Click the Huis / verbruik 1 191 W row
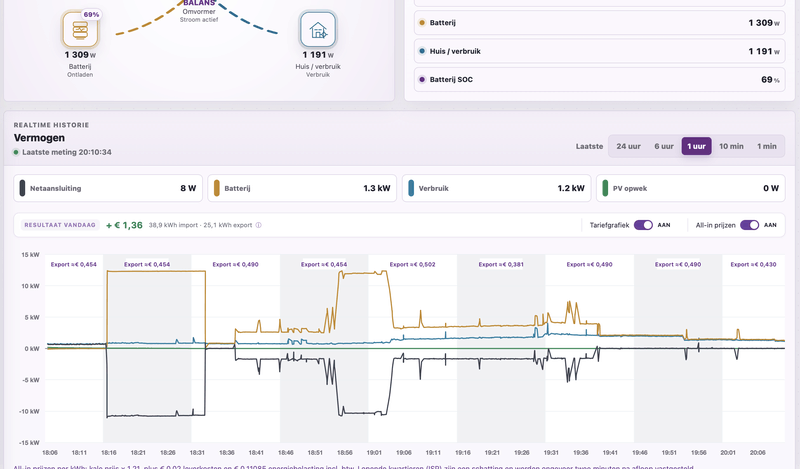The width and height of the screenshot is (800, 469). (x=599, y=51)
